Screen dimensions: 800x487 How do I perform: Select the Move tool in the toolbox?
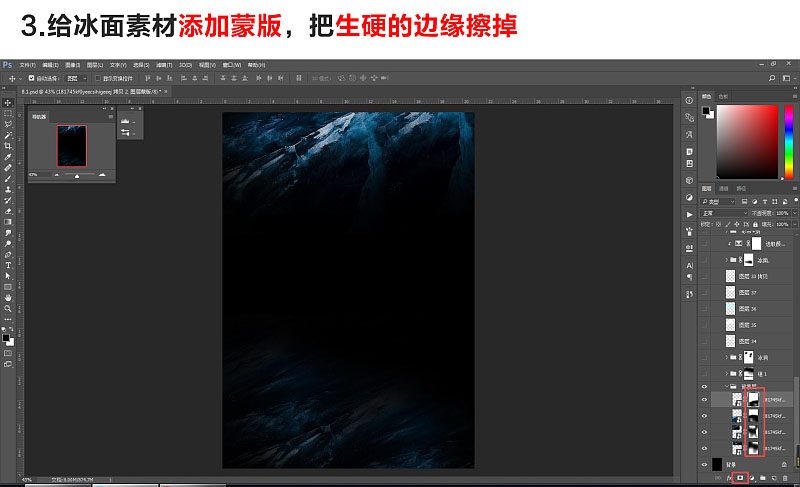coord(8,102)
